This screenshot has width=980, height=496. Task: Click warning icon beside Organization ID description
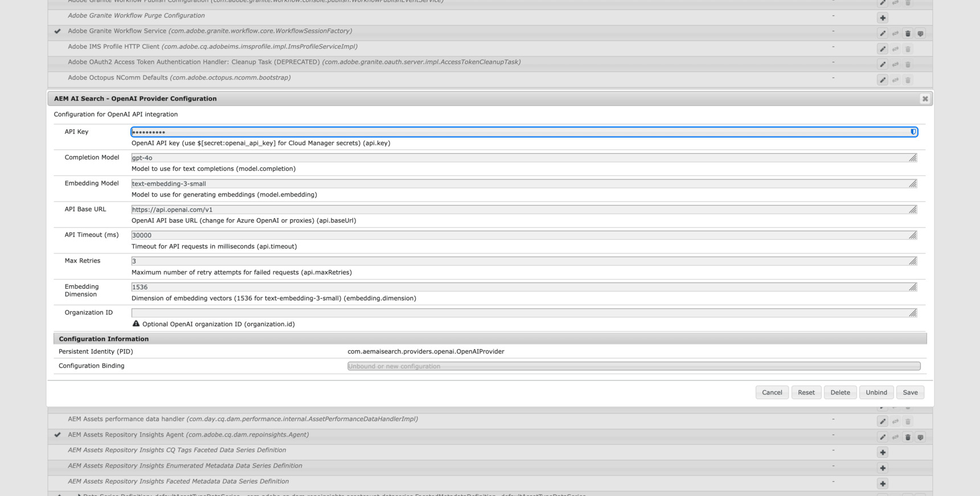point(136,323)
